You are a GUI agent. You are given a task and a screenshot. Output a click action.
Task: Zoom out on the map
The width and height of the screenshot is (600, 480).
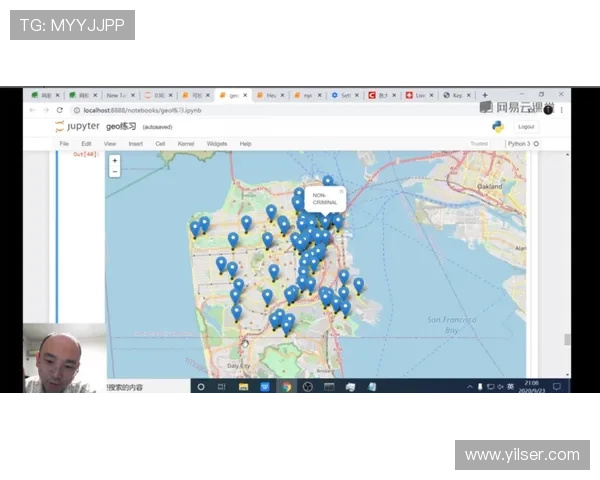click(x=115, y=171)
